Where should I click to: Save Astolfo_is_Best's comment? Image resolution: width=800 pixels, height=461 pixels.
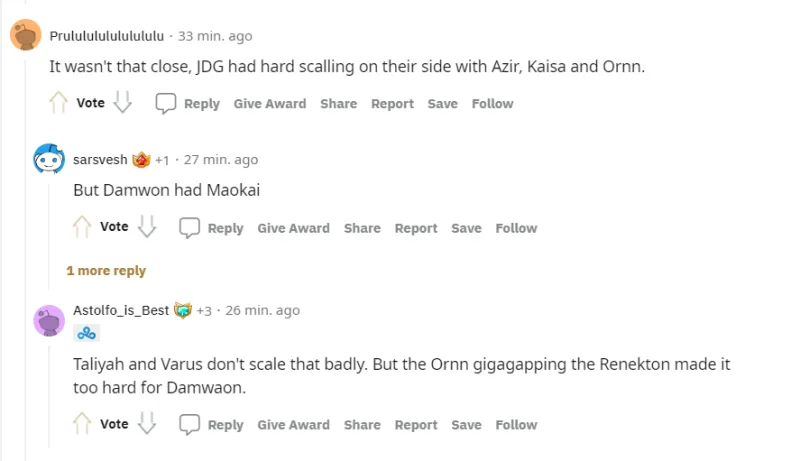click(x=466, y=425)
